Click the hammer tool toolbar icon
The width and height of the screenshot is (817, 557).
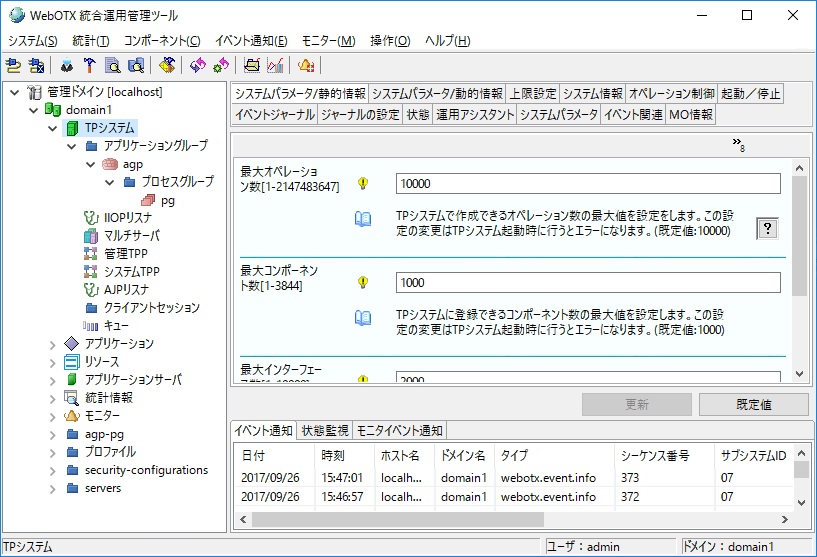pos(89,66)
